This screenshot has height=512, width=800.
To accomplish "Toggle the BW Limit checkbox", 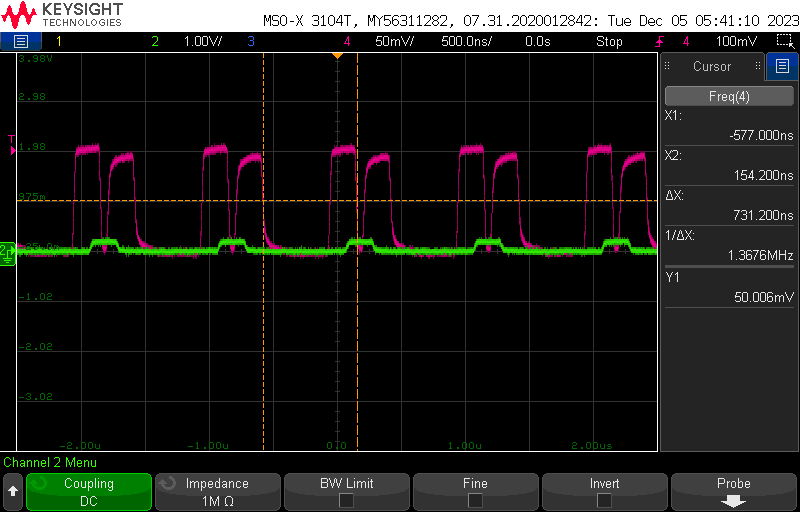I will pos(346,500).
